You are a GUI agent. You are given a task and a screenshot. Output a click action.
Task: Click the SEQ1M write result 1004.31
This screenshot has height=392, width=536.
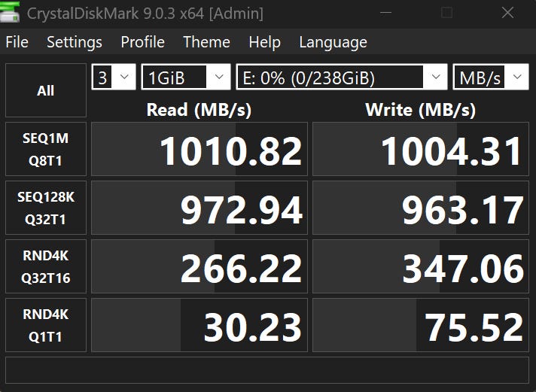tap(421, 149)
